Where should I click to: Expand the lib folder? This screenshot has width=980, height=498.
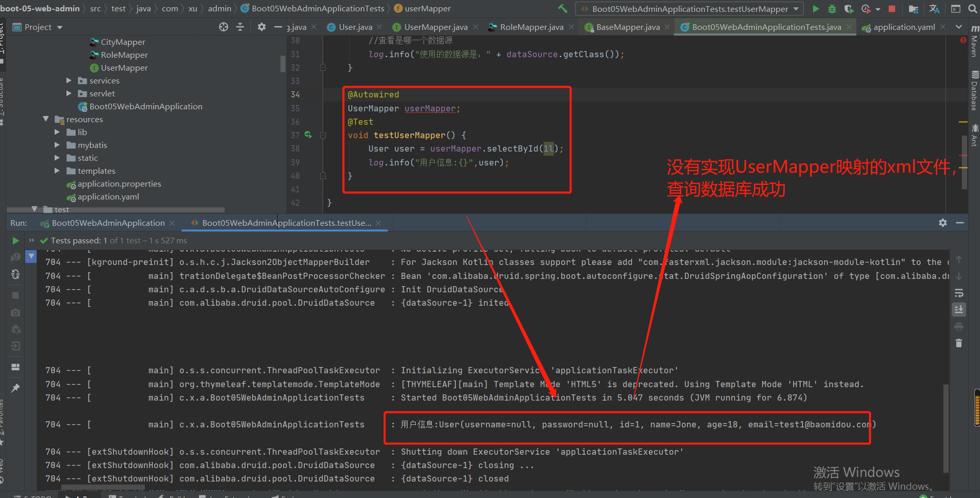(57, 132)
